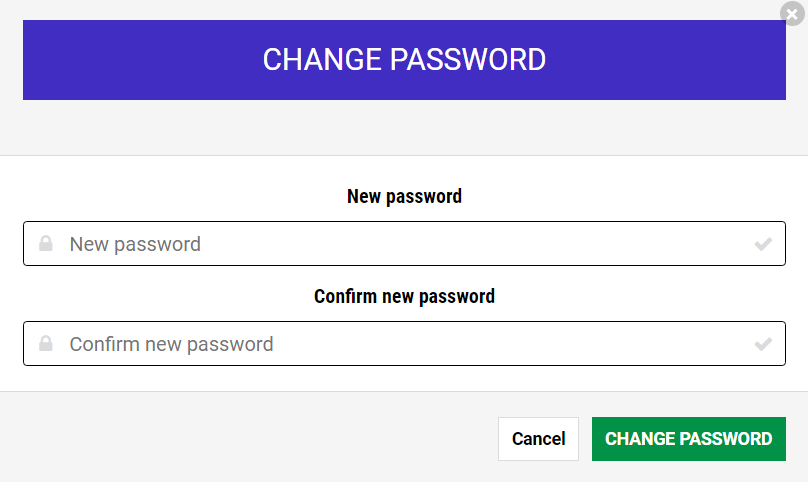The width and height of the screenshot is (808, 482).
Task: Select the purple header banner
Action: tap(404, 60)
